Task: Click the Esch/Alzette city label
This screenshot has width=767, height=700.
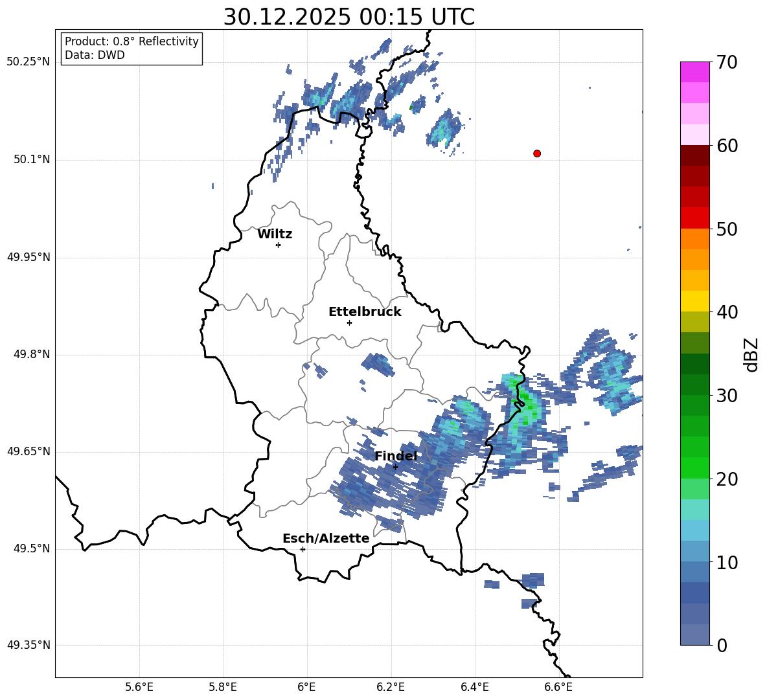Action: [x=326, y=538]
